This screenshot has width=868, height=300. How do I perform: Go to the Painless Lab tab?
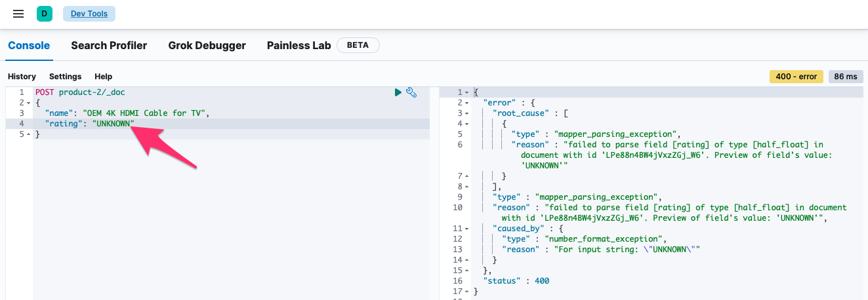299,45
